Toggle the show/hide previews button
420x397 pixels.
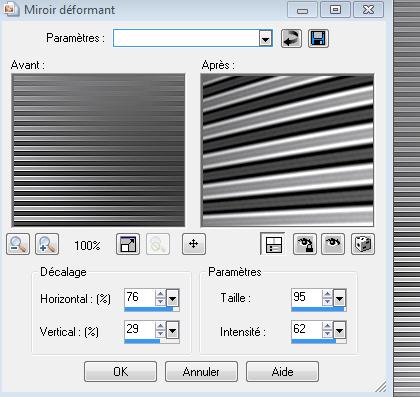pos(273,244)
